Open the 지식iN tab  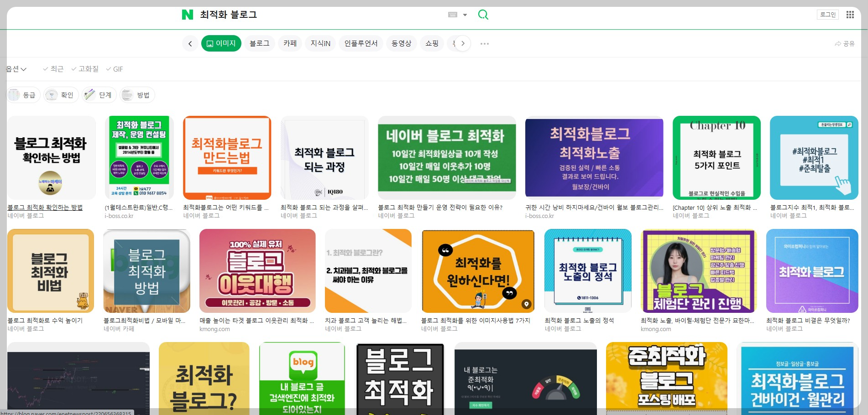tap(320, 43)
